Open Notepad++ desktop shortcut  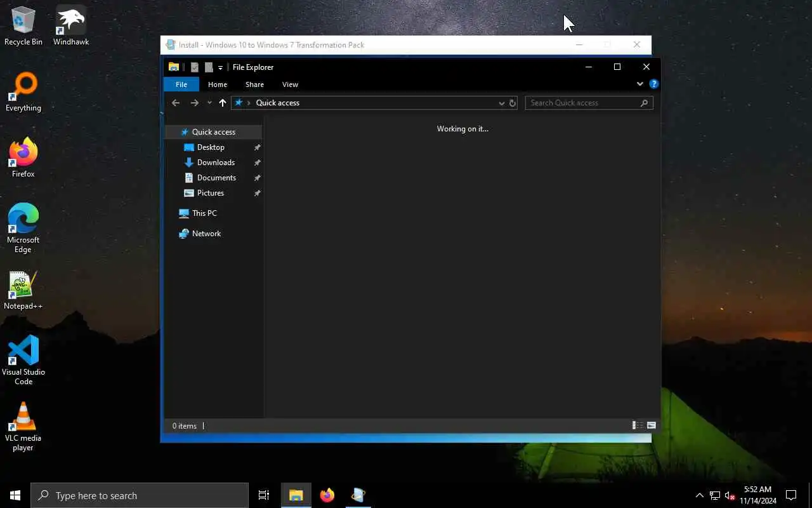[x=23, y=291]
